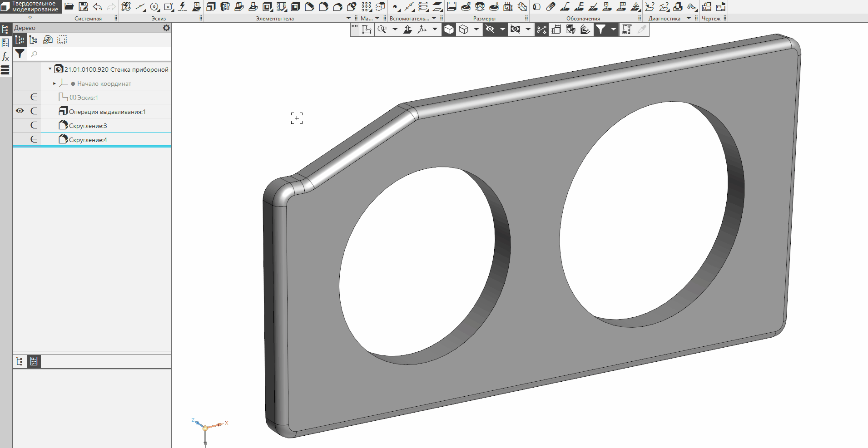
Task: Expand the Начало координат tree node
Action: tap(54, 84)
